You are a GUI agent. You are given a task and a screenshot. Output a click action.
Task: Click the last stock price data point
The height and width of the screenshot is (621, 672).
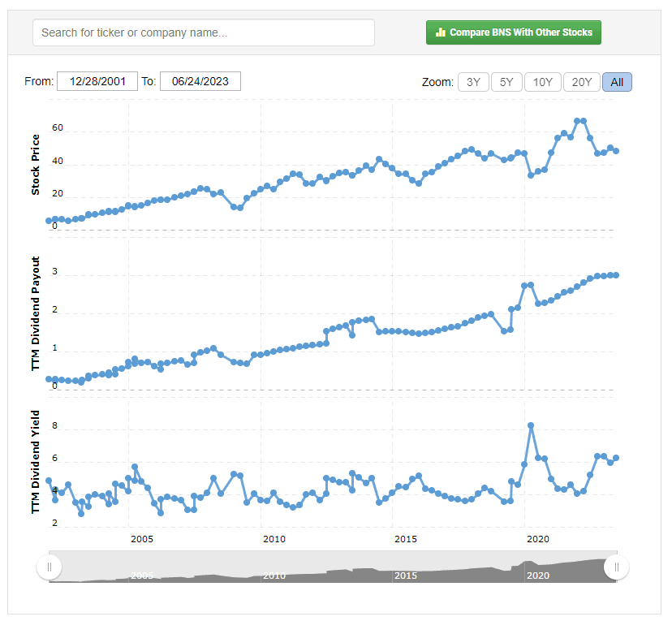click(616, 151)
